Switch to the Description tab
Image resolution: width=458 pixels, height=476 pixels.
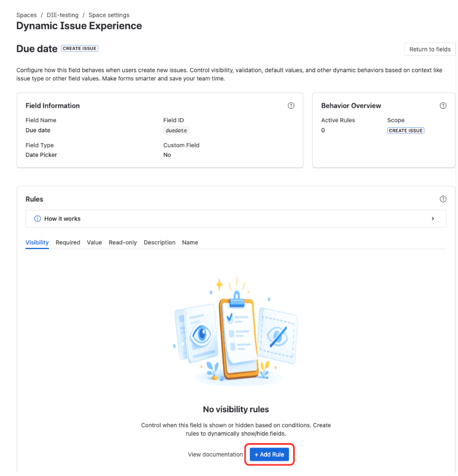click(x=159, y=242)
